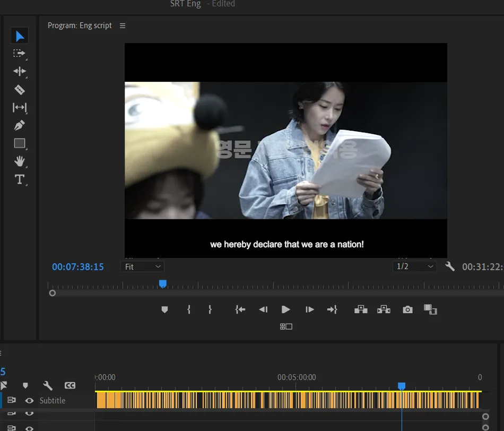
Task: Click Mark In button
Action: click(189, 309)
